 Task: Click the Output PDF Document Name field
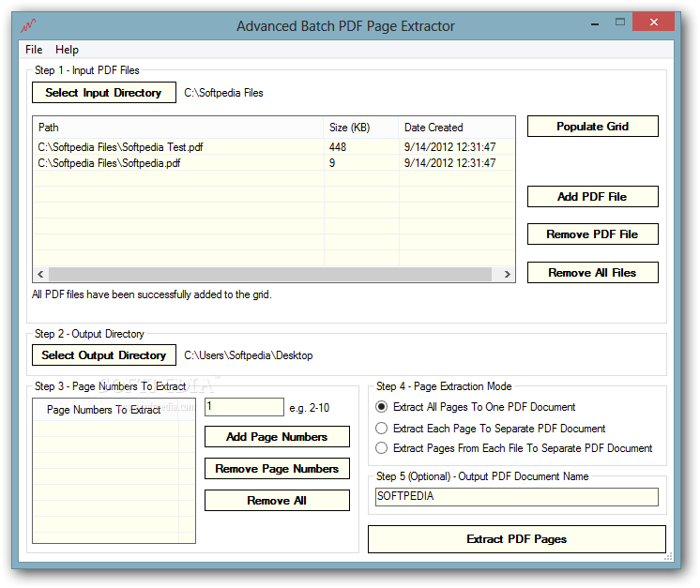click(x=516, y=496)
